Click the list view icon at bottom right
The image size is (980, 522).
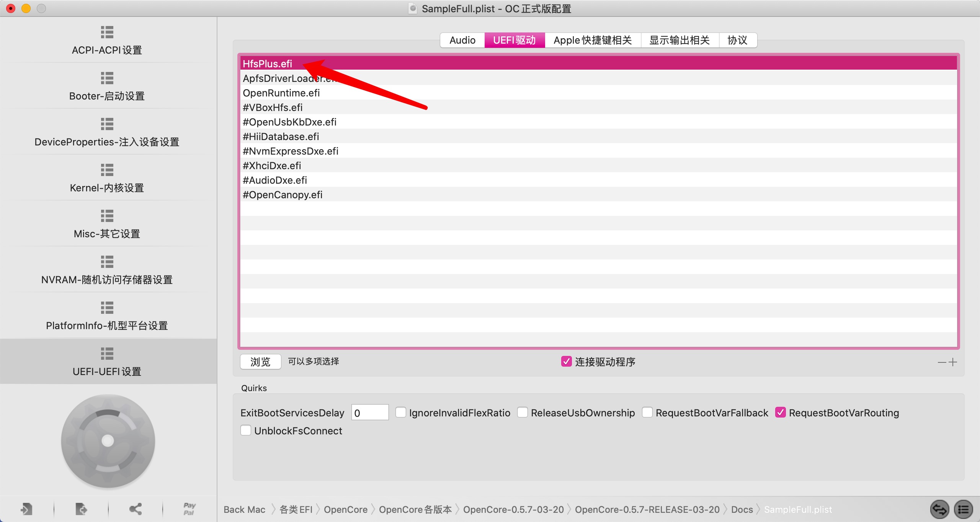(x=963, y=509)
